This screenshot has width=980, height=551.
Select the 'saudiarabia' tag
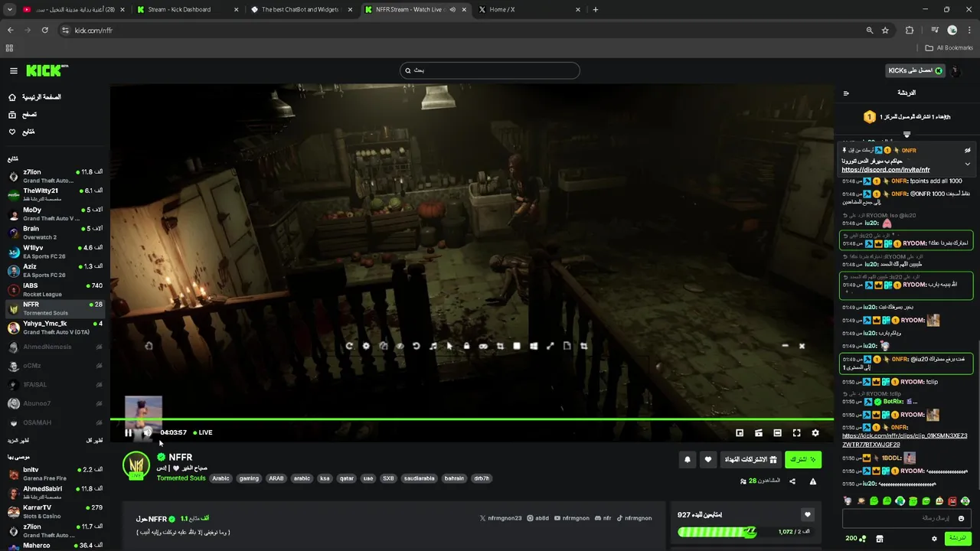tap(419, 478)
